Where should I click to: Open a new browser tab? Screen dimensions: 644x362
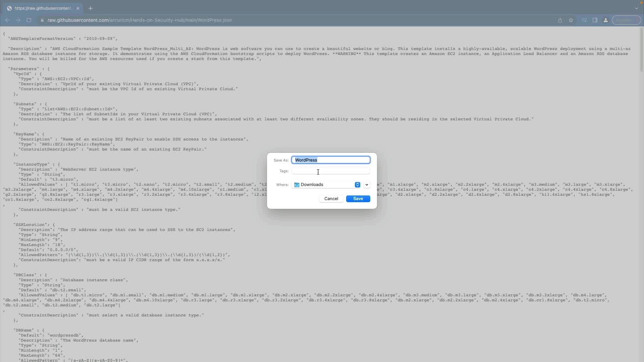(91, 8)
